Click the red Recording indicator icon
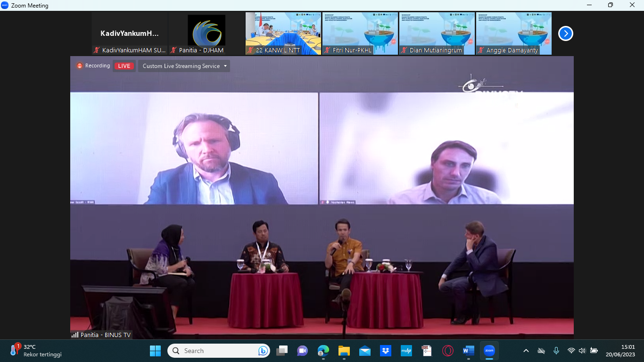644x362 pixels. [x=80, y=66]
